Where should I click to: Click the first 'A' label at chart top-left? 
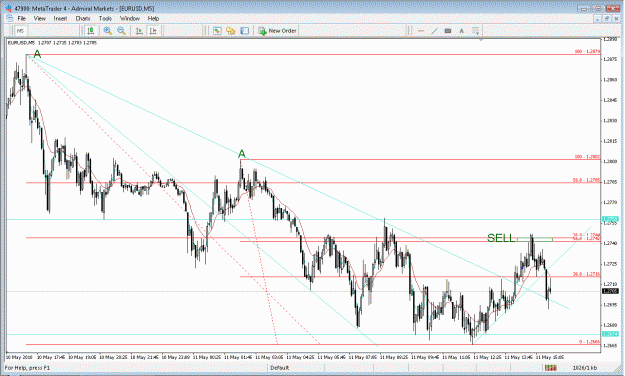tap(37, 54)
